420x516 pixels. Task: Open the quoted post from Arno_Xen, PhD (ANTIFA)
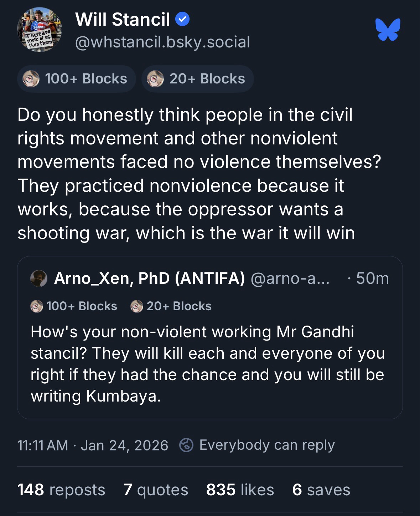coord(209,364)
